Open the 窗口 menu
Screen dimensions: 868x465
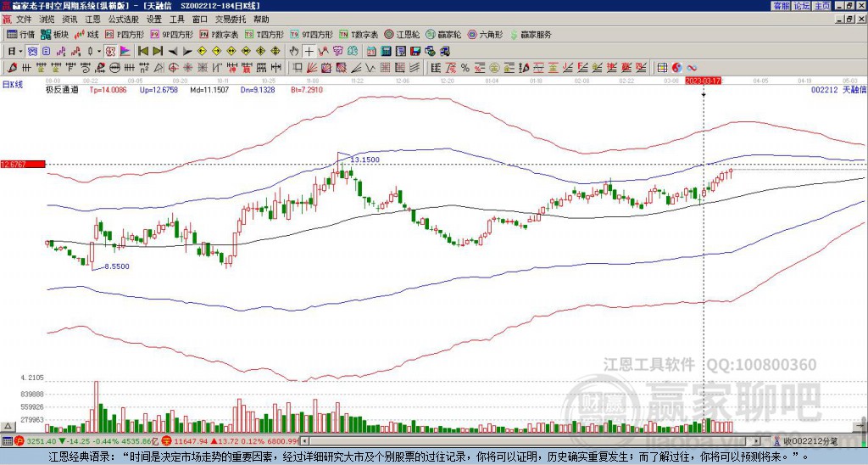pyautogui.click(x=200, y=20)
